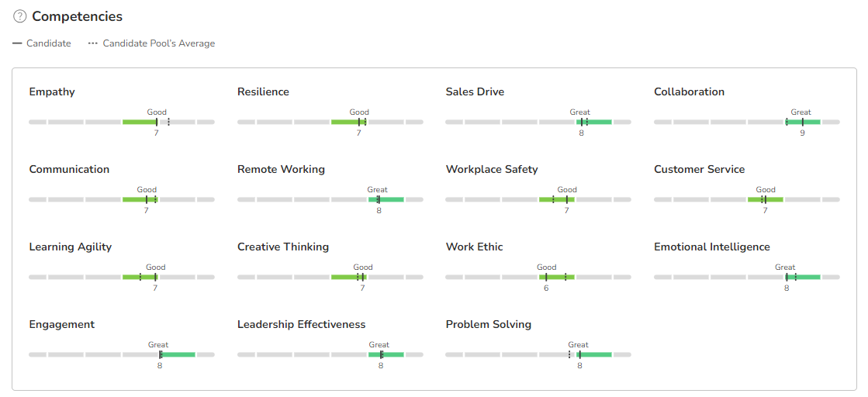Image resolution: width=868 pixels, height=397 pixels.
Task: Click the Communication competency title
Action: click(x=69, y=169)
